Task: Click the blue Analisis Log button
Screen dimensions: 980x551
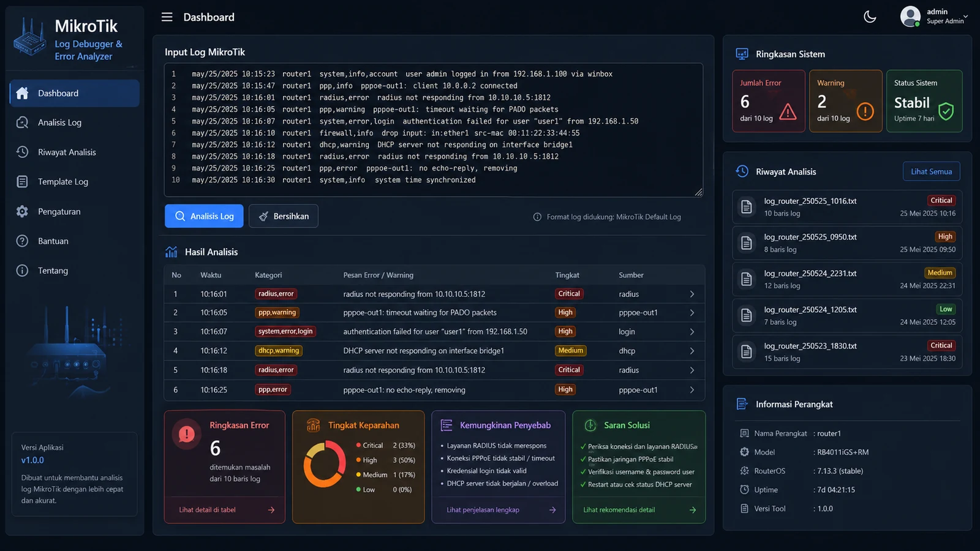Action: [204, 216]
